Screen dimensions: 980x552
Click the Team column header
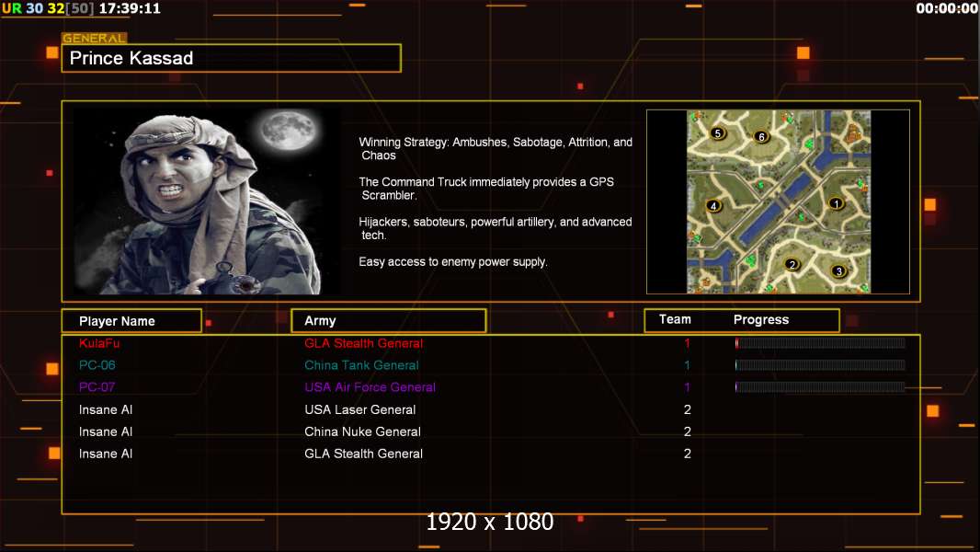(675, 319)
